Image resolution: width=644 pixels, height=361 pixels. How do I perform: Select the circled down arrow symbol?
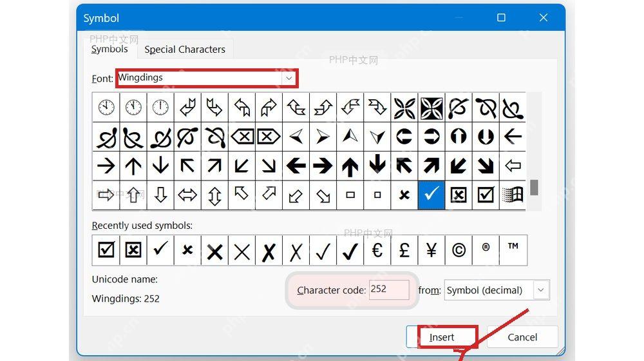click(x=486, y=137)
